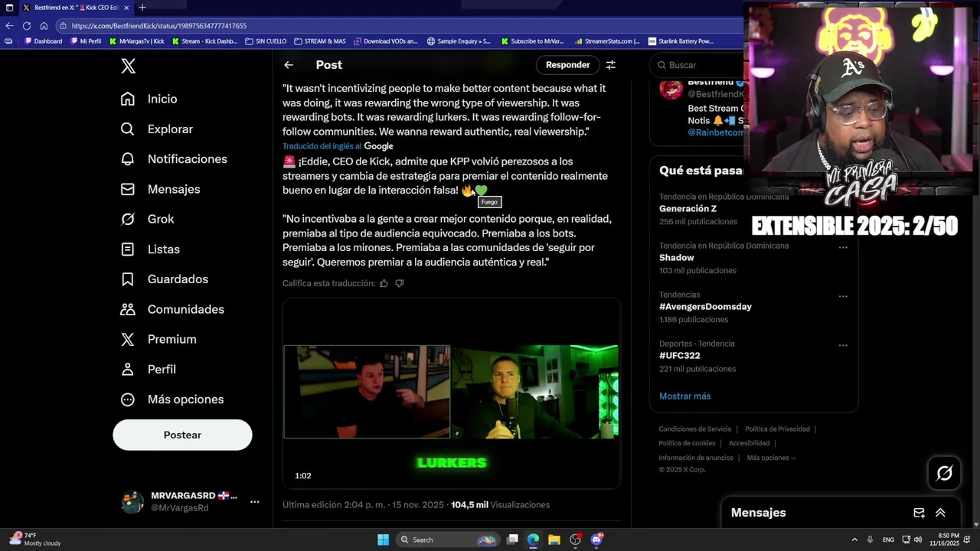Expand the Mensajes drawer with double chevron
Viewport: 980px width, 551px height.
(x=940, y=513)
